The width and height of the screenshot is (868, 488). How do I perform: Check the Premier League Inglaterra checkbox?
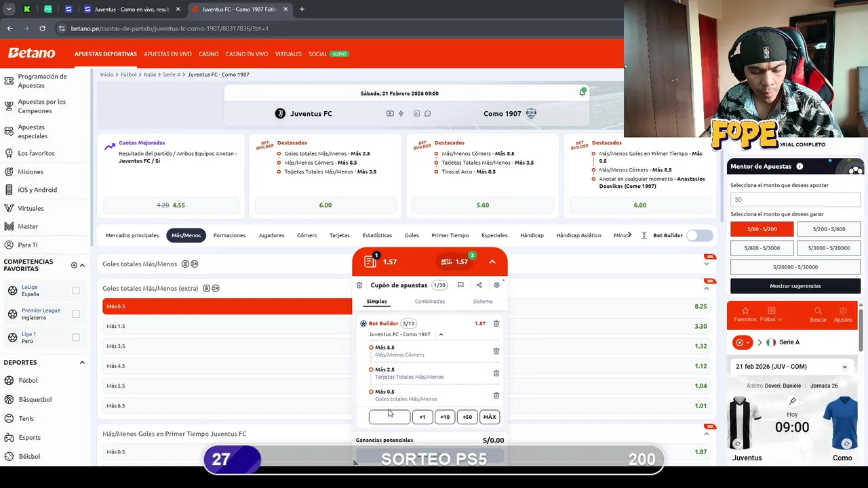click(x=76, y=314)
